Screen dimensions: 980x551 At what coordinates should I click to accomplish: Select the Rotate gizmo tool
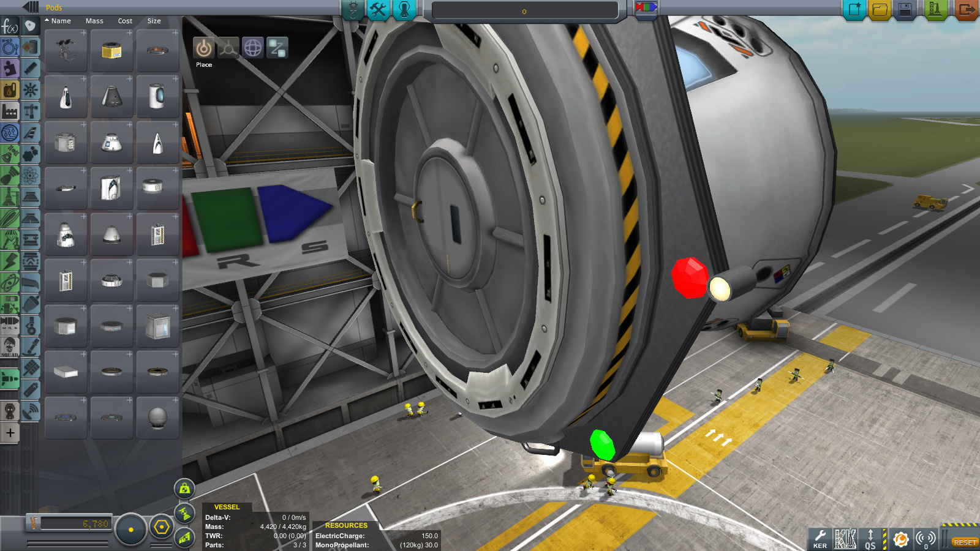tap(252, 48)
